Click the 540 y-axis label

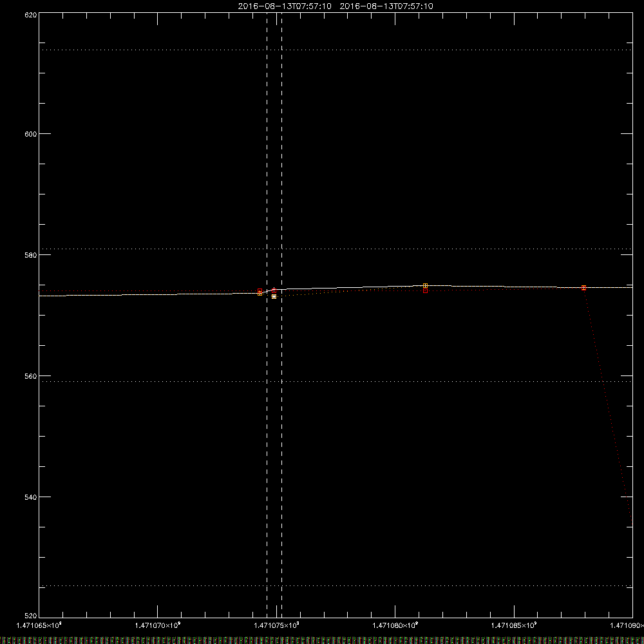(31, 497)
